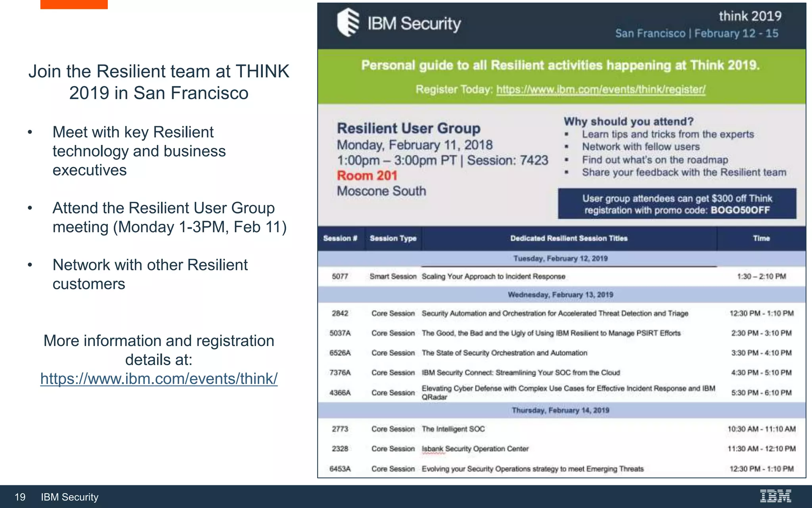Click the IBM Security shield logo

click(348, 22)
